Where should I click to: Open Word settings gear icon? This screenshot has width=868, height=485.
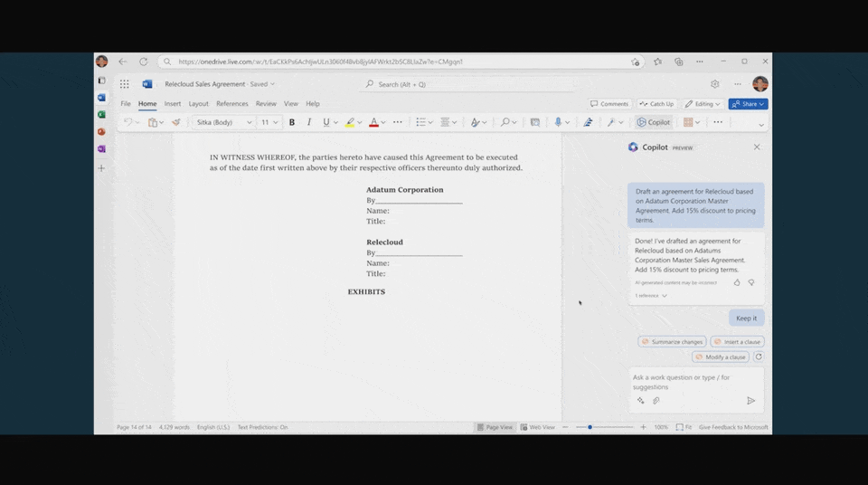point(715,84)
